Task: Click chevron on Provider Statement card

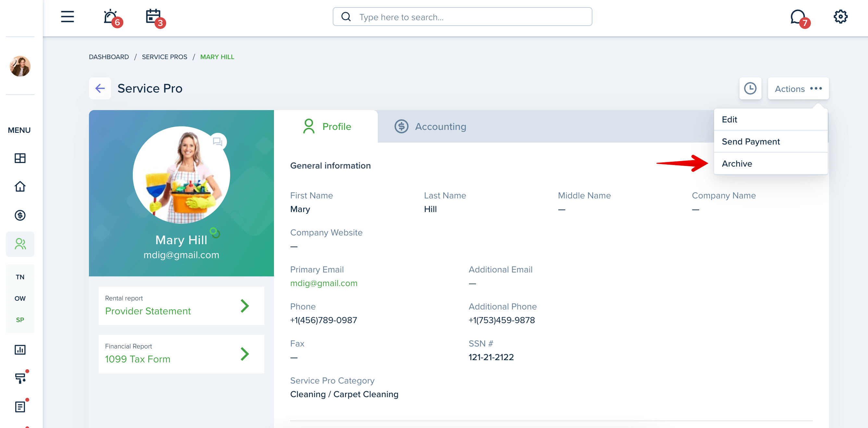Action: [x=245, y=306]
